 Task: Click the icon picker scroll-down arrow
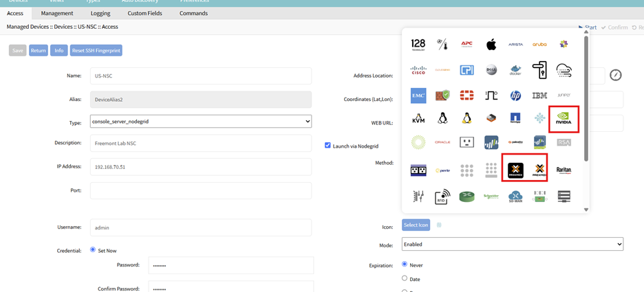tap(586, 210)
